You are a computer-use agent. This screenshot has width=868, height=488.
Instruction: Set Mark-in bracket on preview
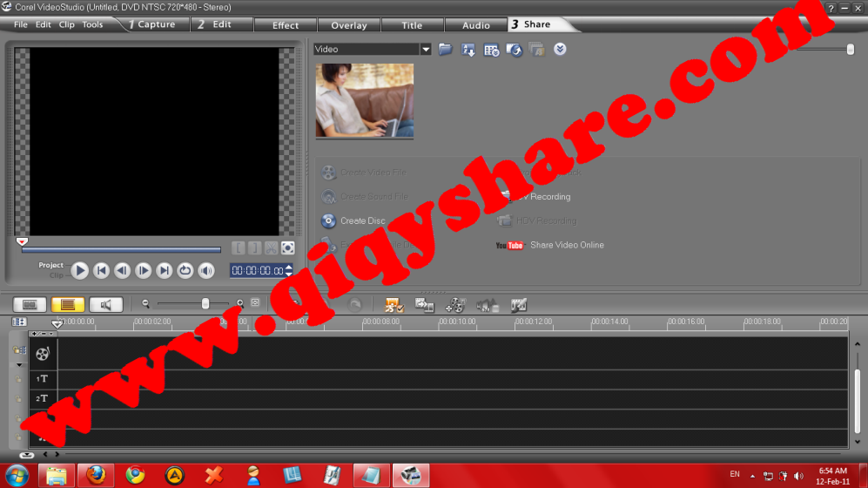[238, 248]
